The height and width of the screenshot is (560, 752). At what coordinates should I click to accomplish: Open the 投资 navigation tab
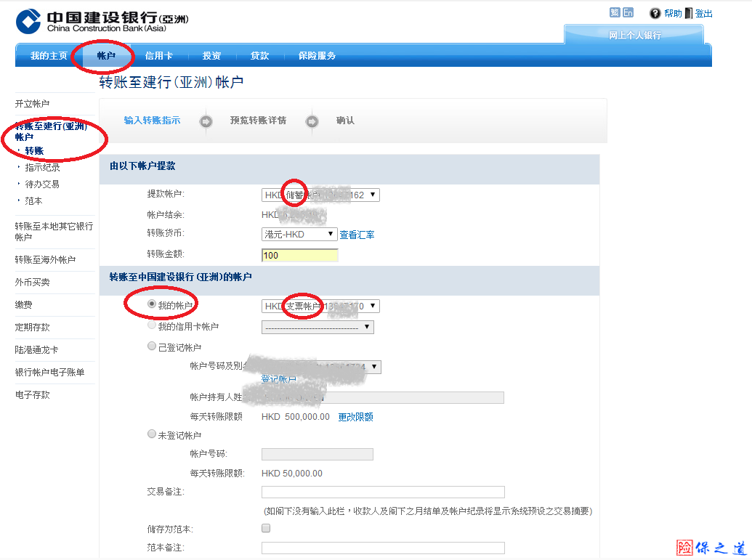[x=211, y=56]
